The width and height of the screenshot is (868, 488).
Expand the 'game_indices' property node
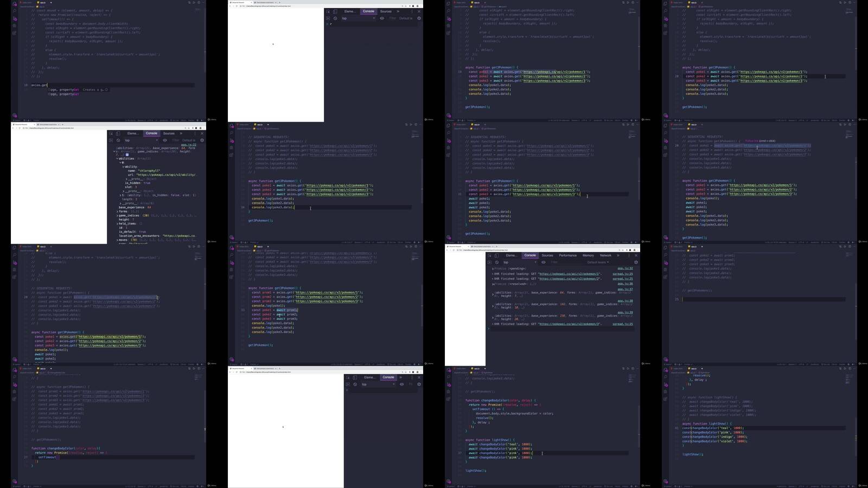pos(117,215)
